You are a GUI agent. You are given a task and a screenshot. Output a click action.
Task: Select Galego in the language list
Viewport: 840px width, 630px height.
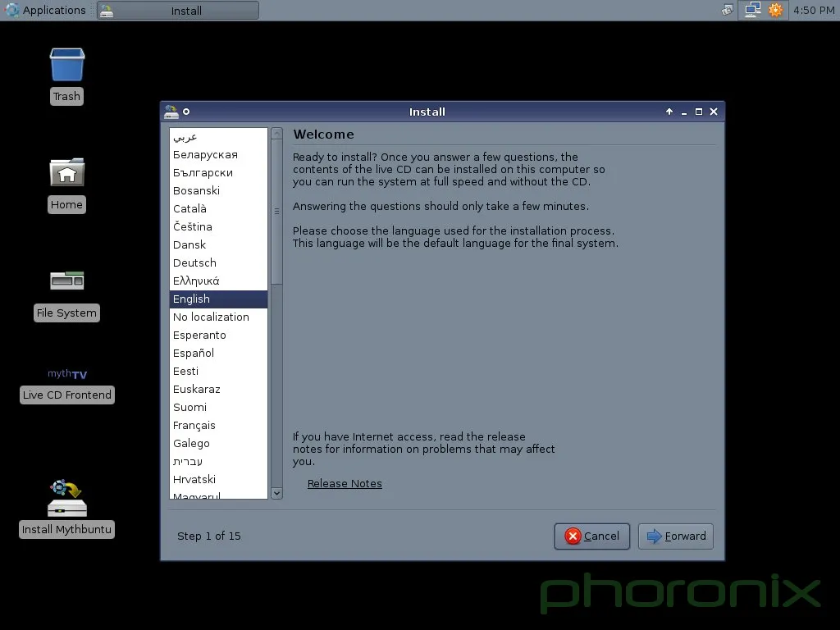pyautogui.click(x=218, y=444)
